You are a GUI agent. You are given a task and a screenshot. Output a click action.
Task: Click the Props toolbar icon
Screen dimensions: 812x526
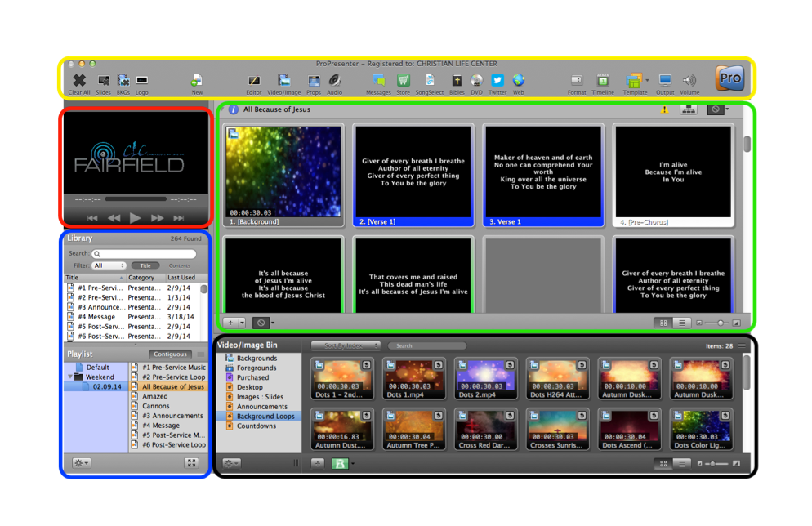pos(314,81)
